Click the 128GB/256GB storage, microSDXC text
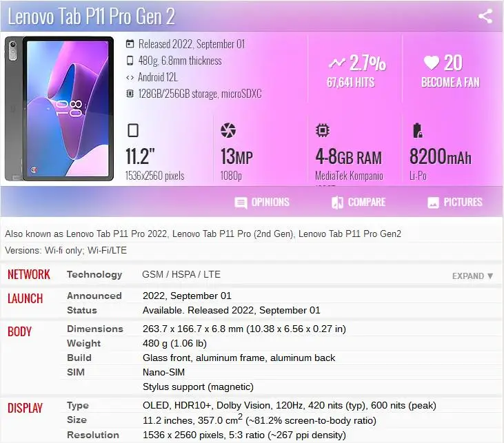This screenshot has width=504, height=443. coord(200,94)
